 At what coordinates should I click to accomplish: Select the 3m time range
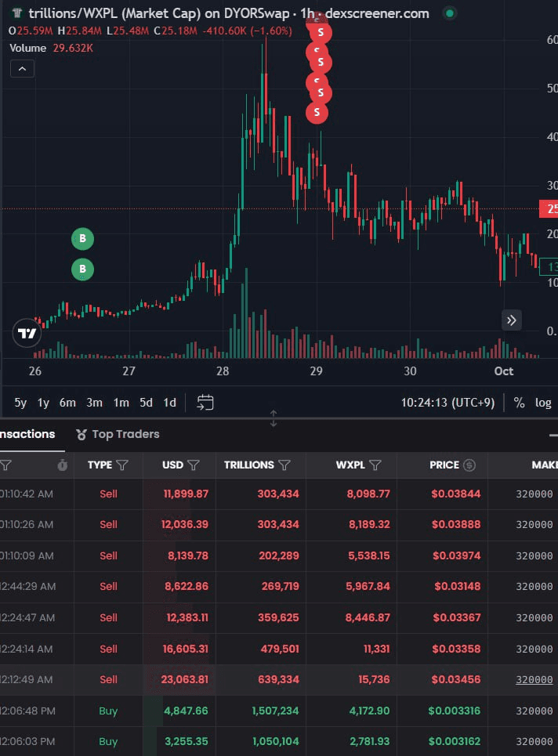(94, 403)
